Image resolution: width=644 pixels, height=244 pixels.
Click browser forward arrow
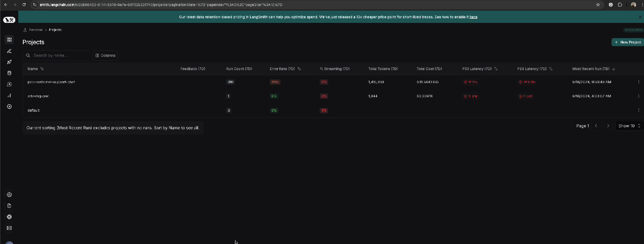[x=15, y=5]
